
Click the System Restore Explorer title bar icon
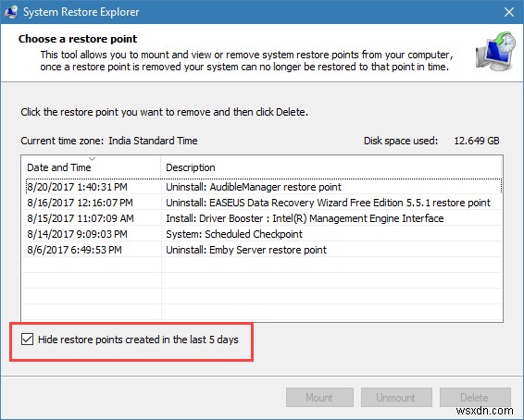[x=11, y=12]
